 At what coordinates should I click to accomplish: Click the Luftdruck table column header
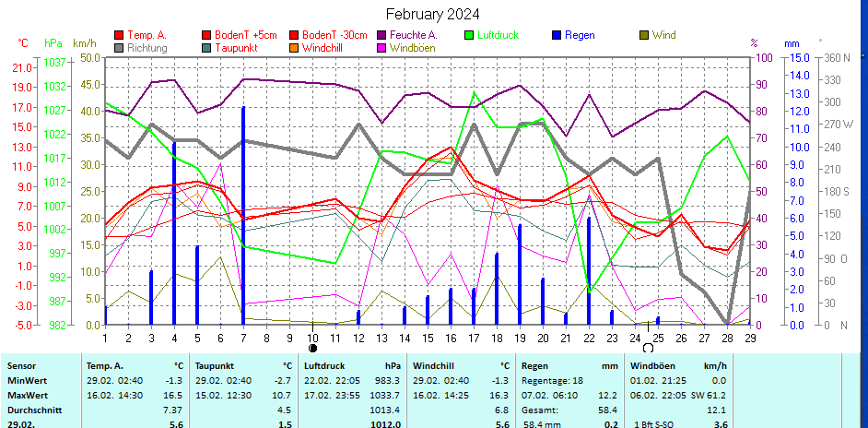coord(324,366)
